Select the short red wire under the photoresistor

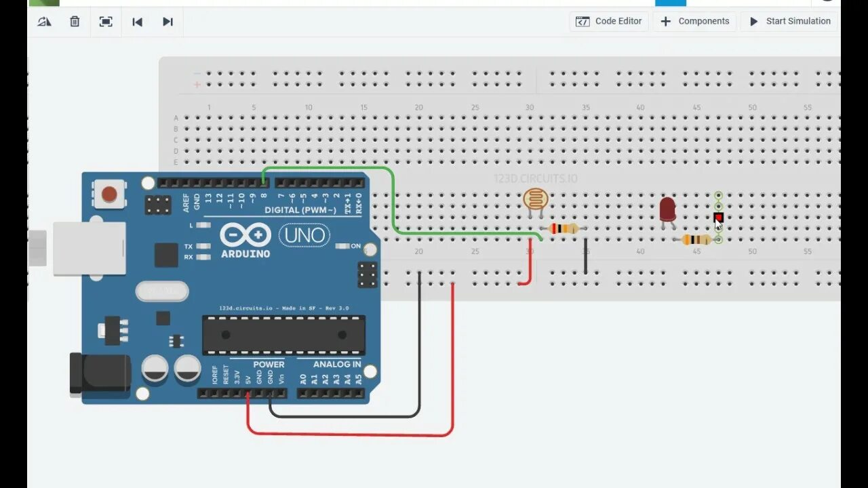click(530, 261)
